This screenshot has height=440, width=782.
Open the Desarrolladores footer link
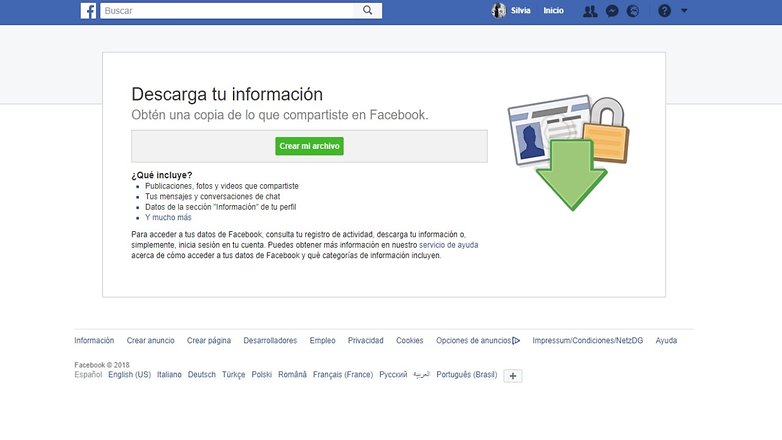tap(270, 340)
